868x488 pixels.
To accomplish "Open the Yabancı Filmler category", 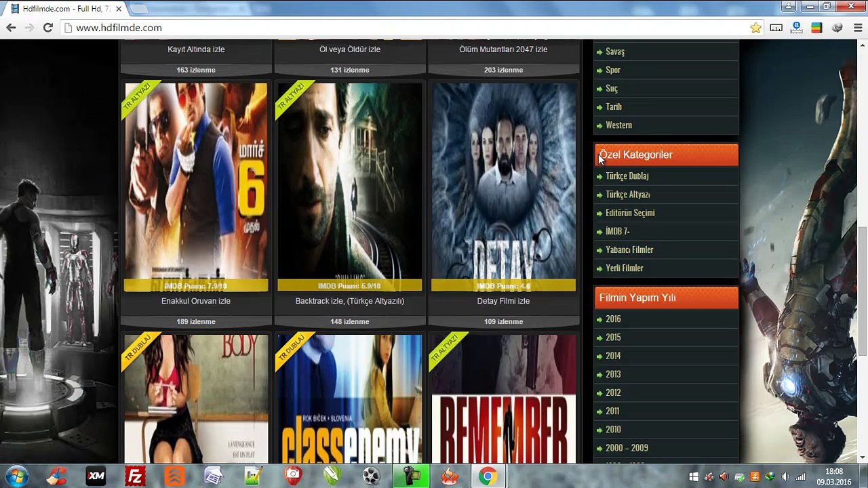I will click(629, 249).
